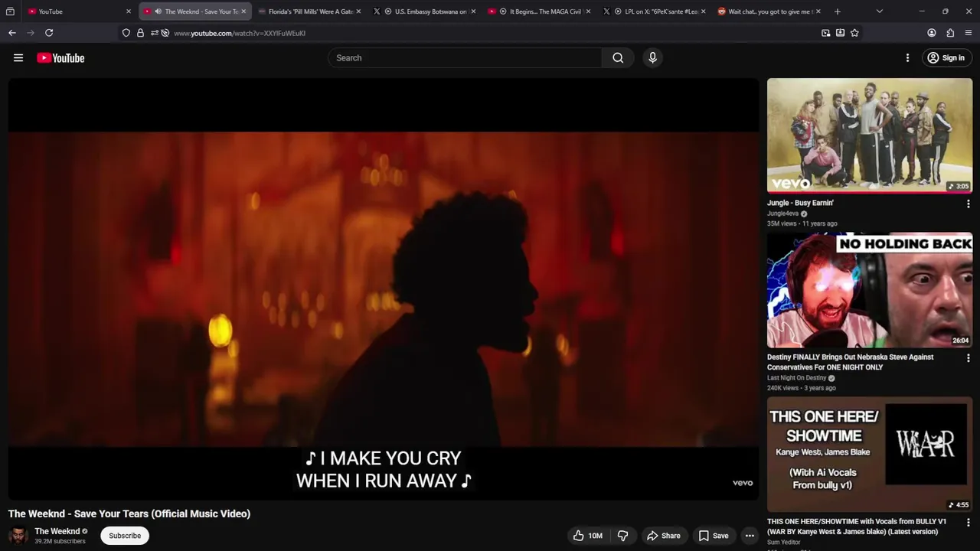980x551 pixels.
Task: Subscribe to The Weeknd channel
Action: (125, 536)
